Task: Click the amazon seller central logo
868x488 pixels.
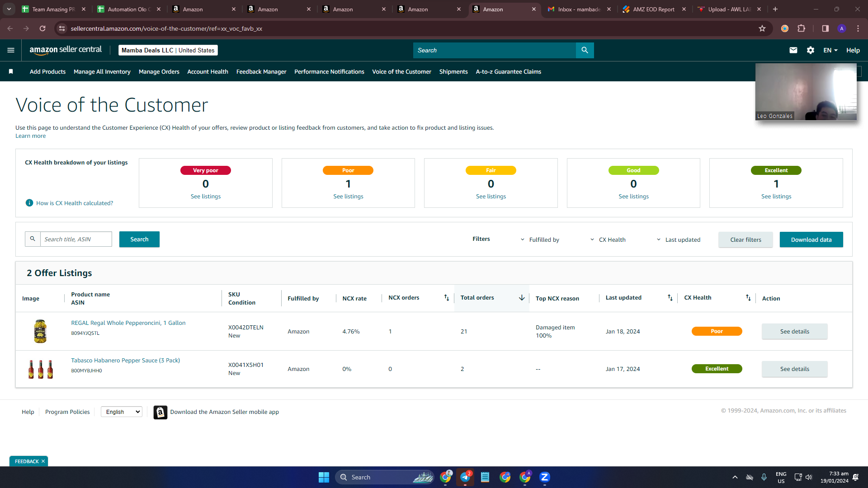Action: [66, 50]
